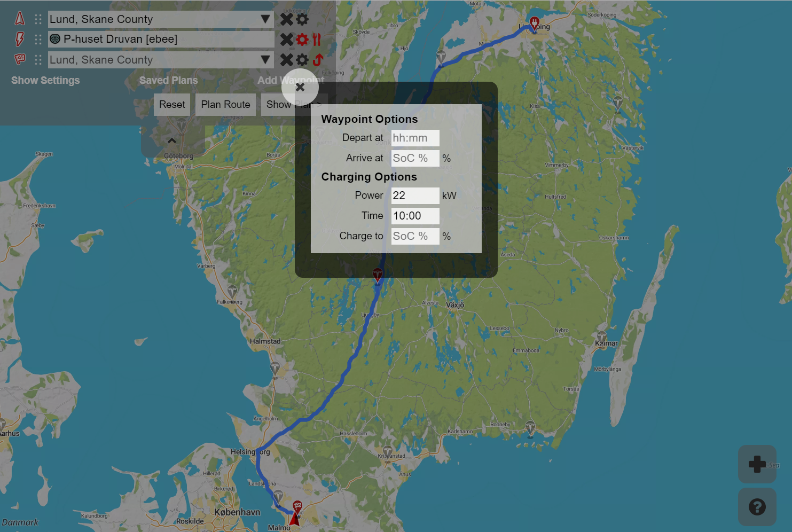Click the red destination flag marker at Lund
Viewport: 792px width, 532px height.
[297, 507]
